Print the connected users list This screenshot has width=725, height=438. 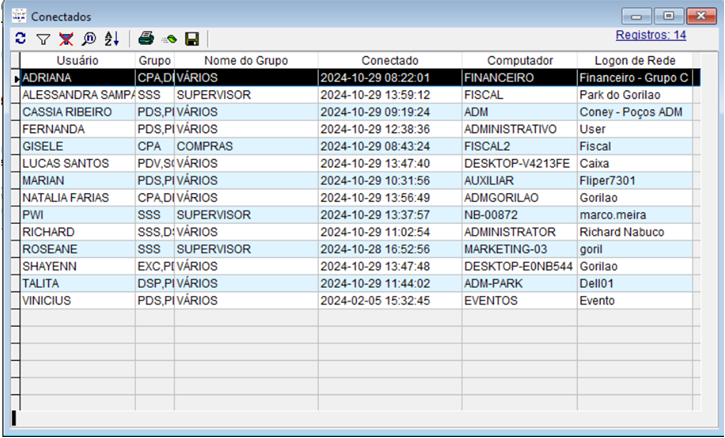(146, 39)
